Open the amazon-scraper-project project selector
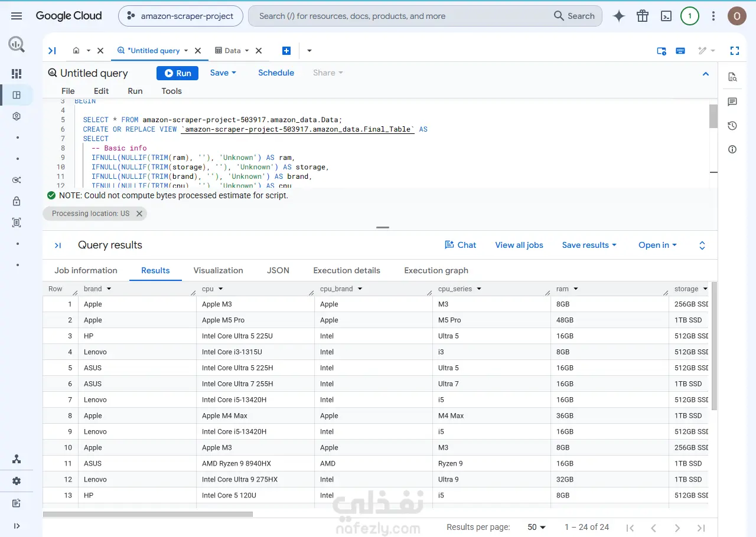This screenshot has width=756, height=537. [180, 16]
